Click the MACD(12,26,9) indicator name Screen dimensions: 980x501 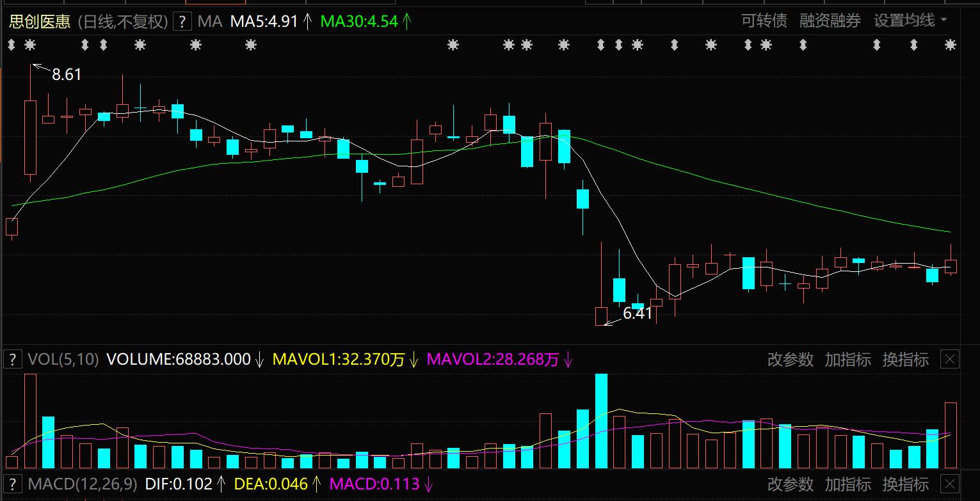(82, 484)
